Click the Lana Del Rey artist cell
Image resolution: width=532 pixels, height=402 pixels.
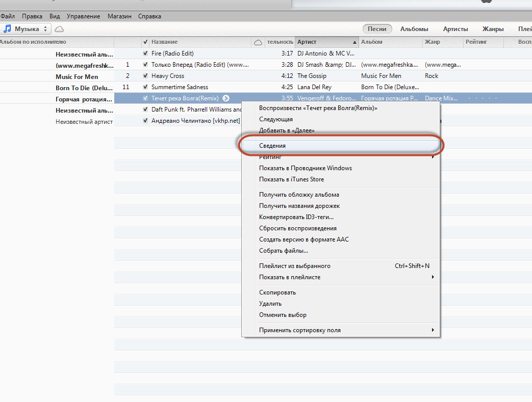point(315,87)
